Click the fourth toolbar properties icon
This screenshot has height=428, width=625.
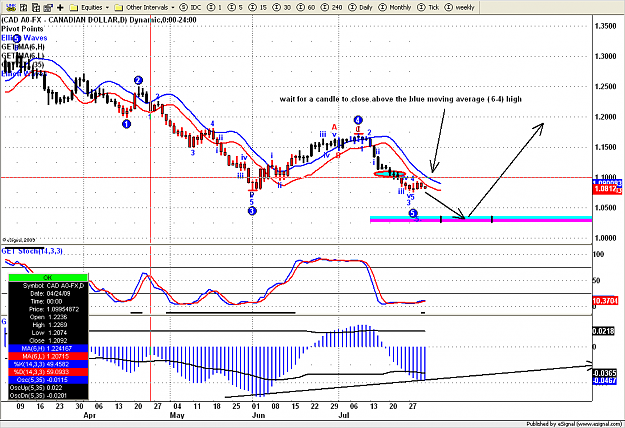[x=48, y=7]
